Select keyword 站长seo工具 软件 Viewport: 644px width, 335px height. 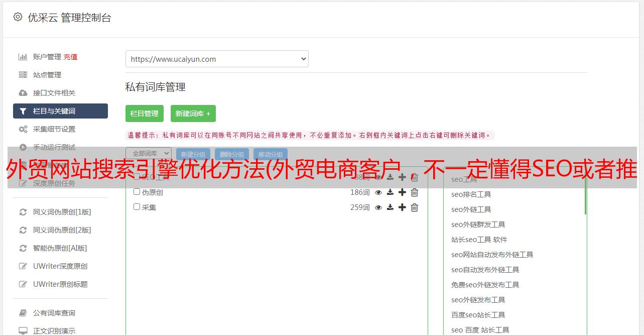[x=479, y=240]
